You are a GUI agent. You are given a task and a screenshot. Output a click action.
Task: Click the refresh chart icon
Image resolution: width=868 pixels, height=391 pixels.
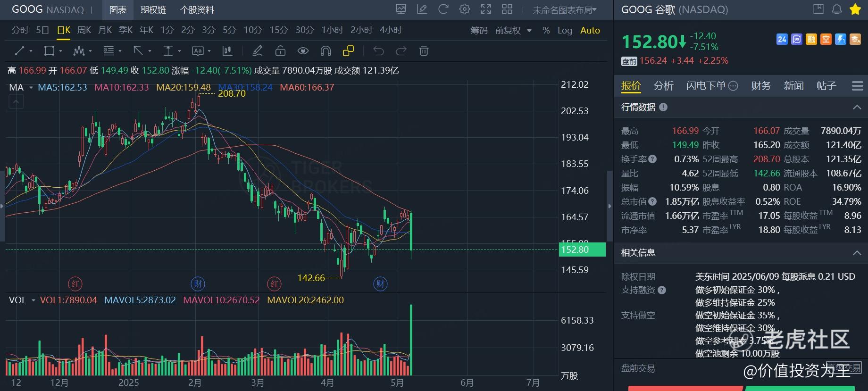coord(443,9)
